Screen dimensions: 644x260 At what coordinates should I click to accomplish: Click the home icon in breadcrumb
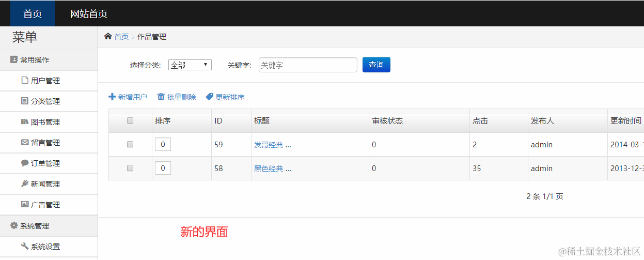point(108,36)
